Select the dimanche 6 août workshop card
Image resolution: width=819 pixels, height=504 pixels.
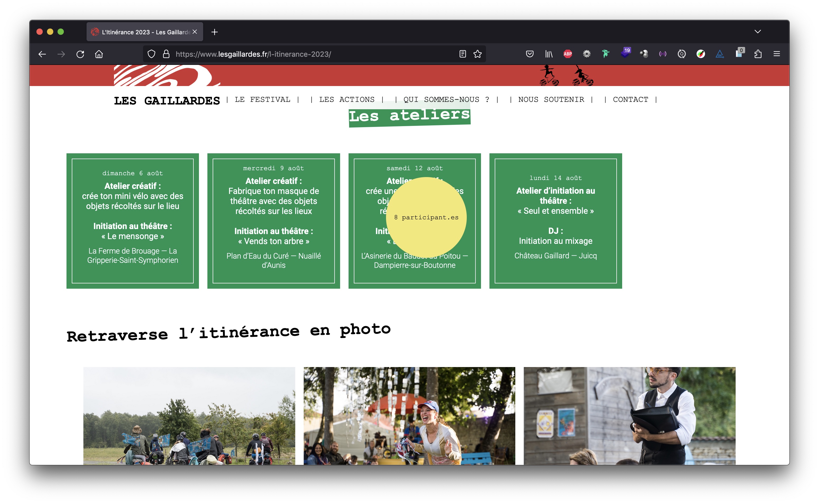133,221
